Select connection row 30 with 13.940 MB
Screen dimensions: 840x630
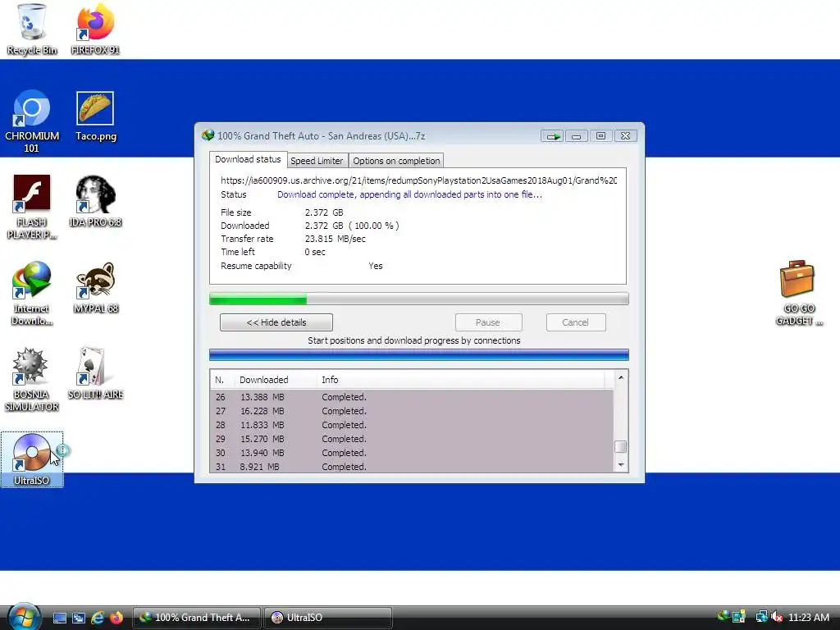(x=412, y=453)
